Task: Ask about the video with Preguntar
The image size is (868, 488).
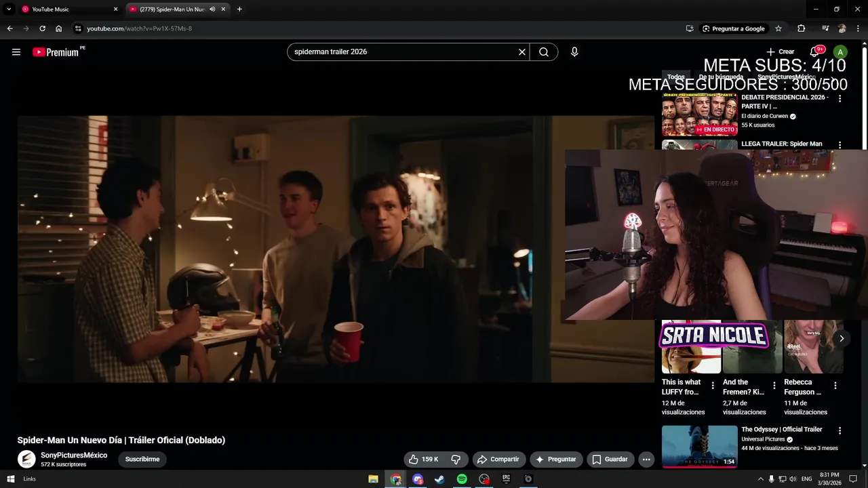Action: tap(556, 459)
